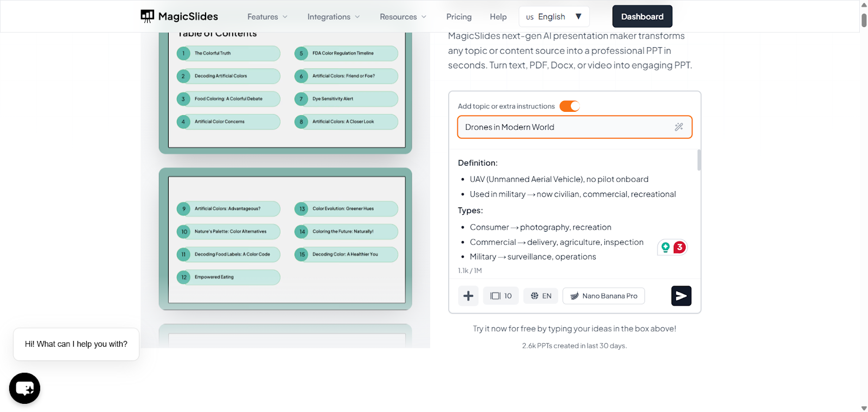Click 'Food Coloring: A Colorful Debate' item
The width and height of the screenshot is (868, 412).
click(228, 99)
